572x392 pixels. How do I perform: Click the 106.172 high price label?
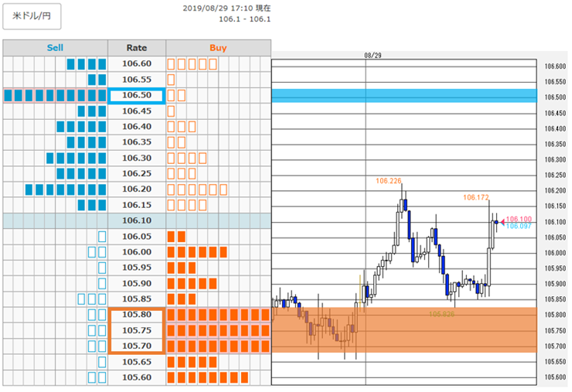coord(476,197)
